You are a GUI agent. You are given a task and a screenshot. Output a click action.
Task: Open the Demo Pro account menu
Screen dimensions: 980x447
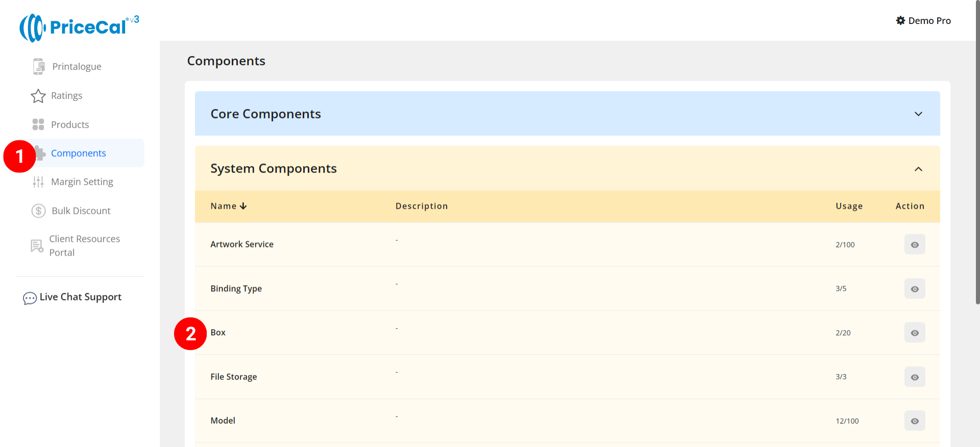pyautogui.click(x=929, y=20)
